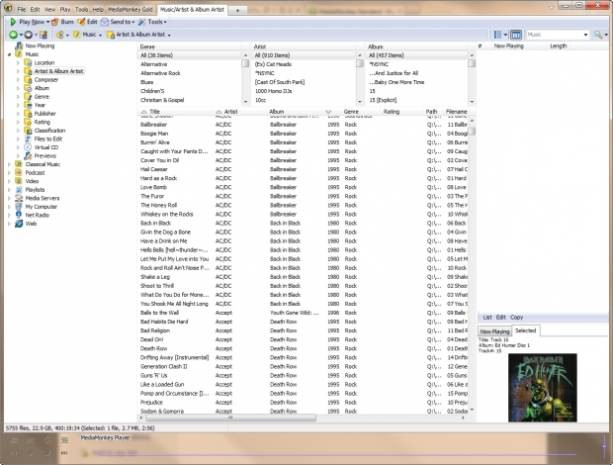Screen dimensions: 613x465
Task: Click the Artist & Album Artist folder breadcrumb icon
Action: coord(111,35)
